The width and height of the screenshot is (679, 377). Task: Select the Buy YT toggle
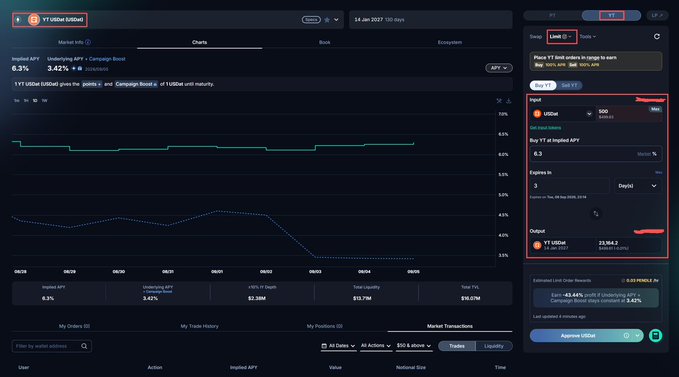543,85
